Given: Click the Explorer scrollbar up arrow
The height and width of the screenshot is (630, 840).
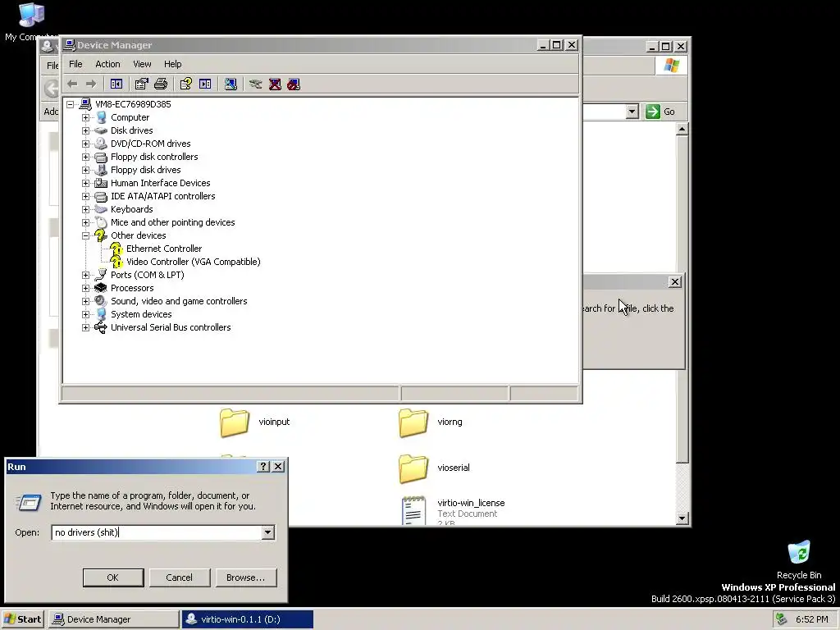Looking at the screenshot, I should click(682, 129).
